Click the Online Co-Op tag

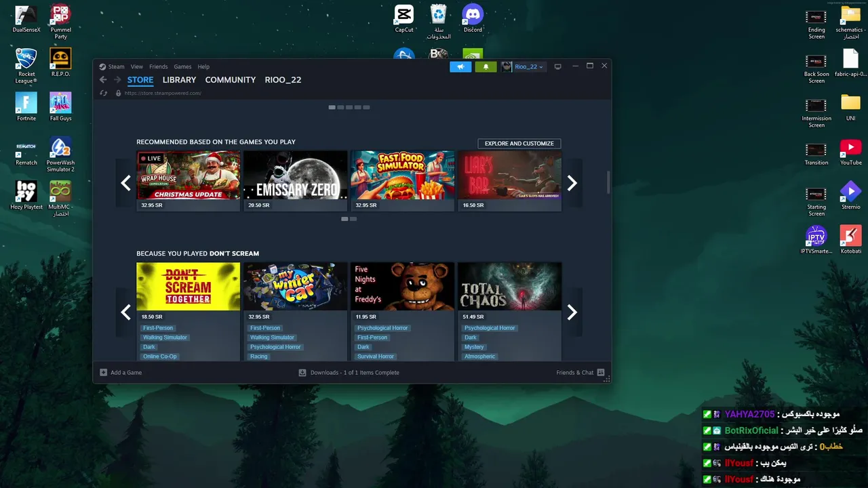pos(159,357)
